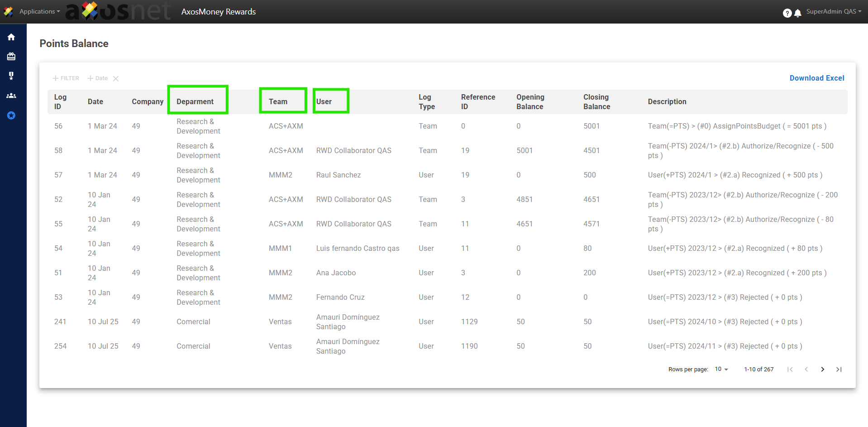Download the table as Excel
This screenshot has width=868, height=427.
(816, 78)
